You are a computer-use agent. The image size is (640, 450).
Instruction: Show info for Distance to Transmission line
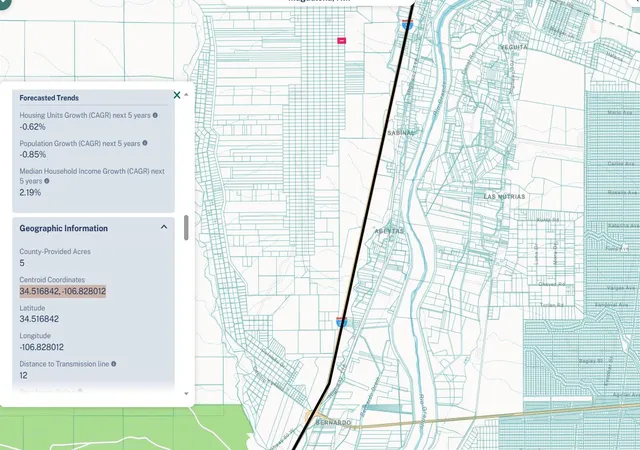pyautogui.click(x=114, y=364)
